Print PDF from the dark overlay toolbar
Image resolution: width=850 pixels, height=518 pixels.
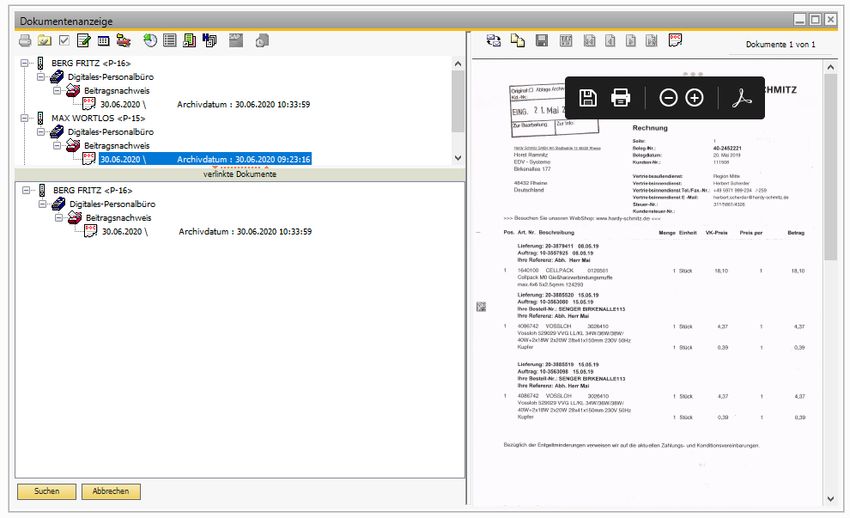coord(621,98)
